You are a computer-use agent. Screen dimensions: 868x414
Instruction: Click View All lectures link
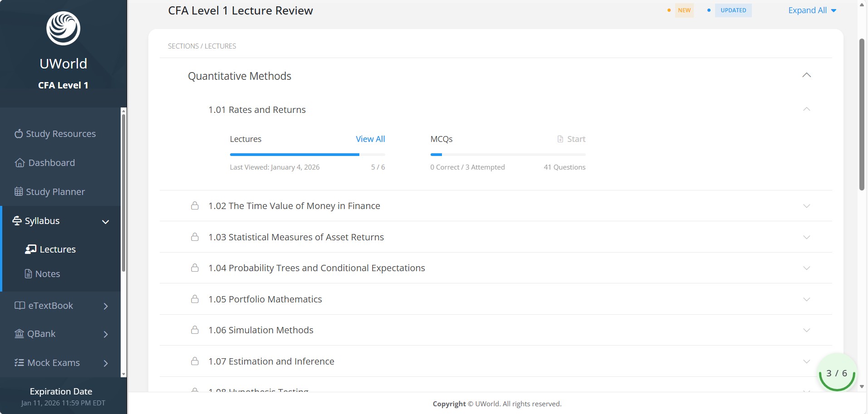pyautogui.click(x=370, y=139)
